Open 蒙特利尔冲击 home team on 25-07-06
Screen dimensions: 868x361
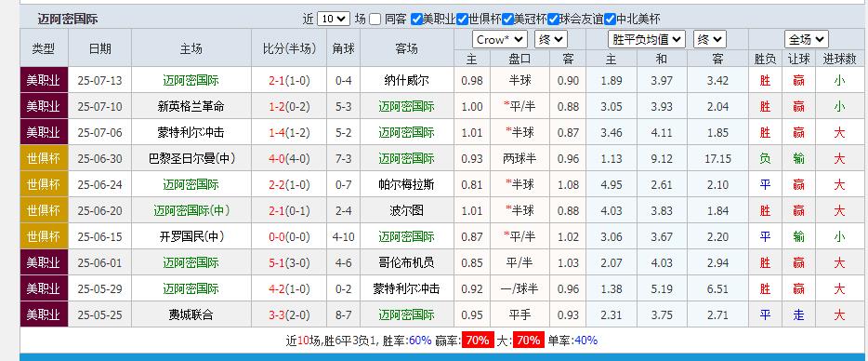[191, 132]
